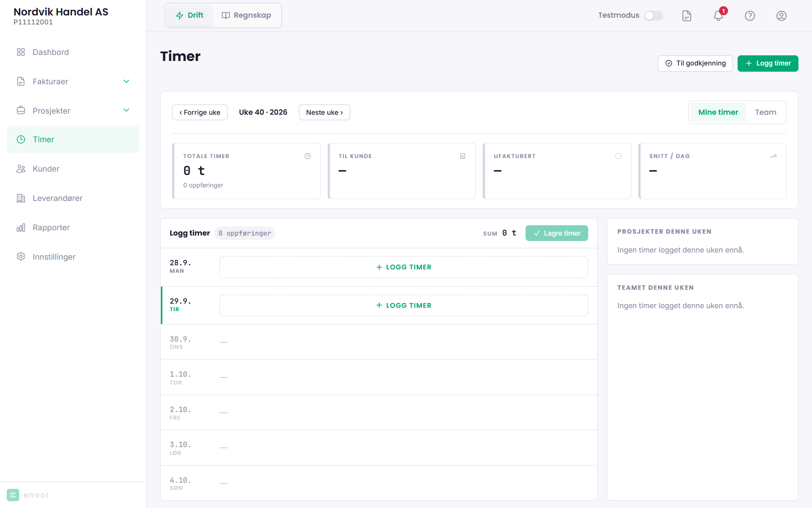Add hours for Monday 28.9.
This screenshot has width=812, height=508.
[404, 267]
